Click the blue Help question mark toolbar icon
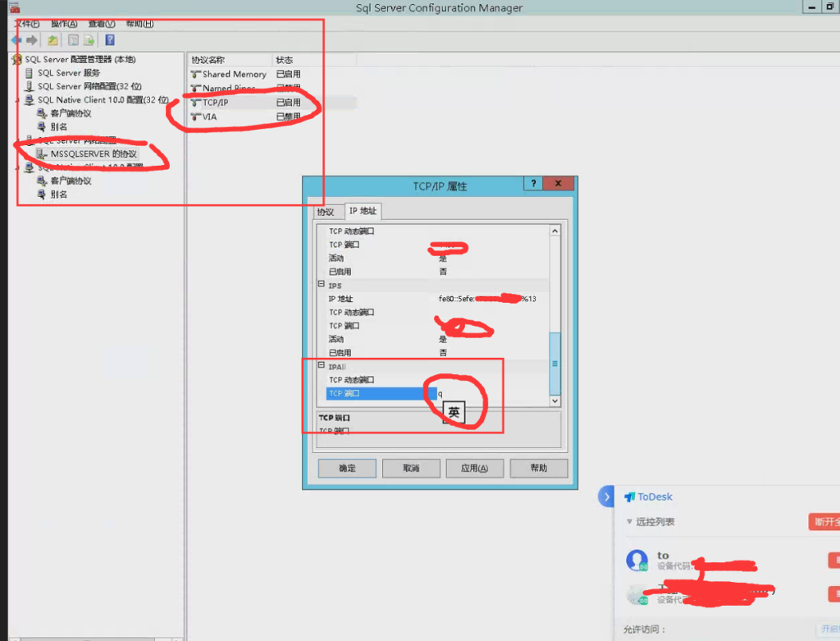Screen dimensions: 840x641 109,39
